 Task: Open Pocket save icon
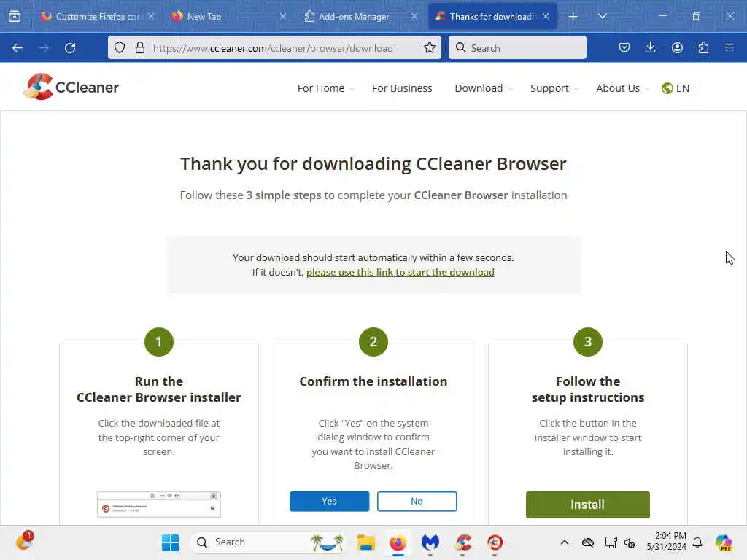point(624,47)
